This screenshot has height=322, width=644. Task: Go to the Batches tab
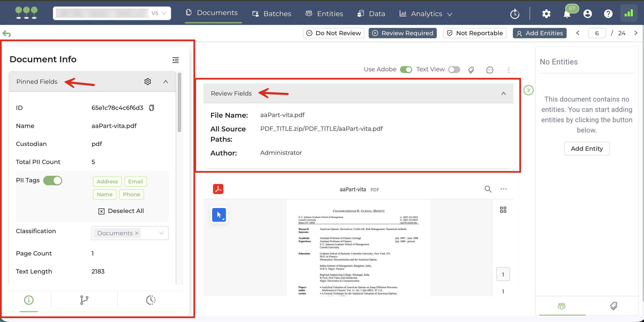[x=272, y=14]
